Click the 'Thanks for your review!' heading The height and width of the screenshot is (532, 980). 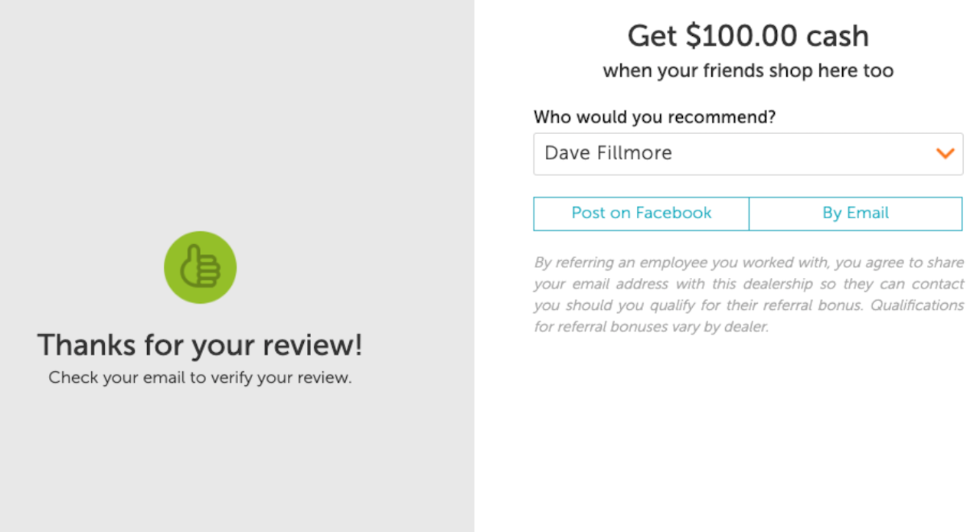[x=200, y=346]
